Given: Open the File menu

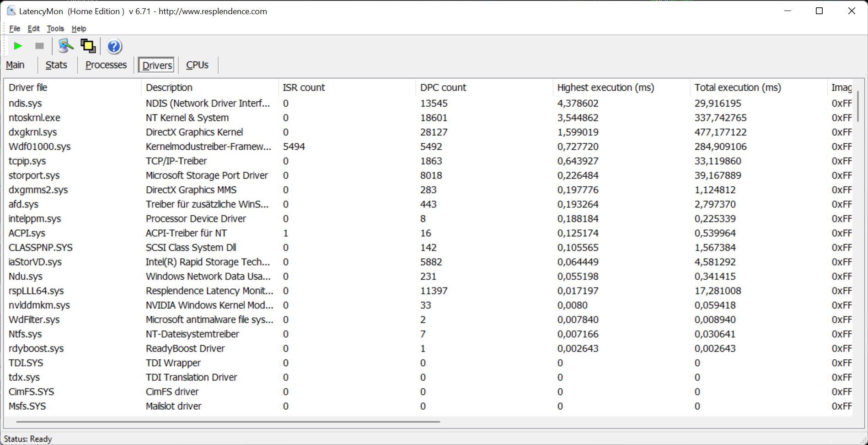Looking at the screenshot, I should 15,28.
